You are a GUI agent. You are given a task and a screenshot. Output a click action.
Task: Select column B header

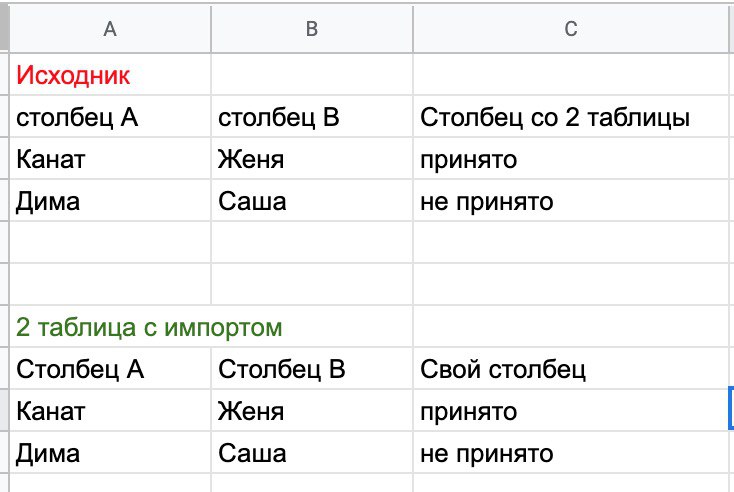[311, 30]
